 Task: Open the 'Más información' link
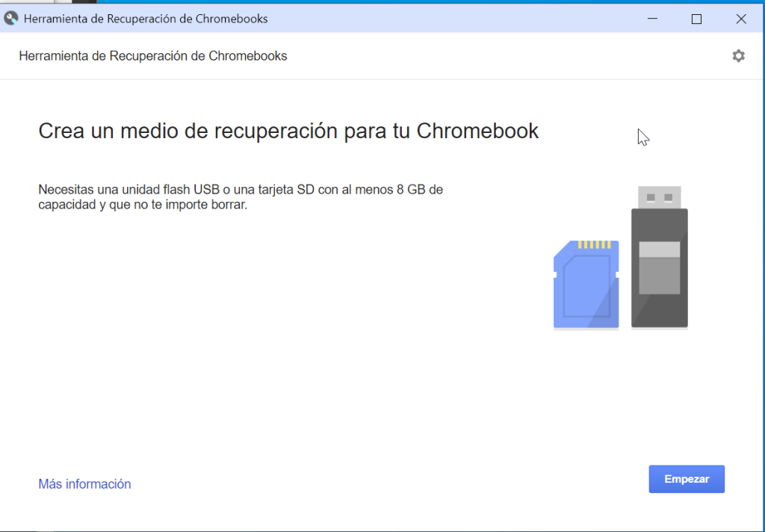[84, 484]
